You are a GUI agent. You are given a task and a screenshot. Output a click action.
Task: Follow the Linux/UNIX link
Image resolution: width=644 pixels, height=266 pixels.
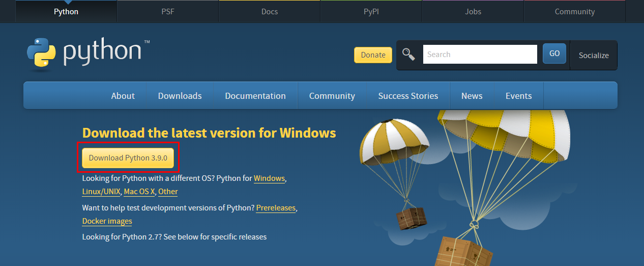coord(101,192)
